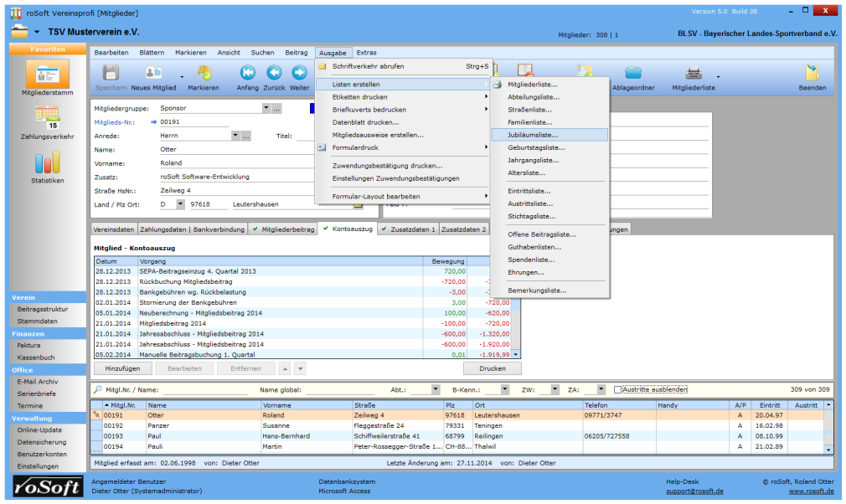Switch to the Vereinsdaten tab
846x504 pixels.
pyautogui.click(x=115, y=229)
